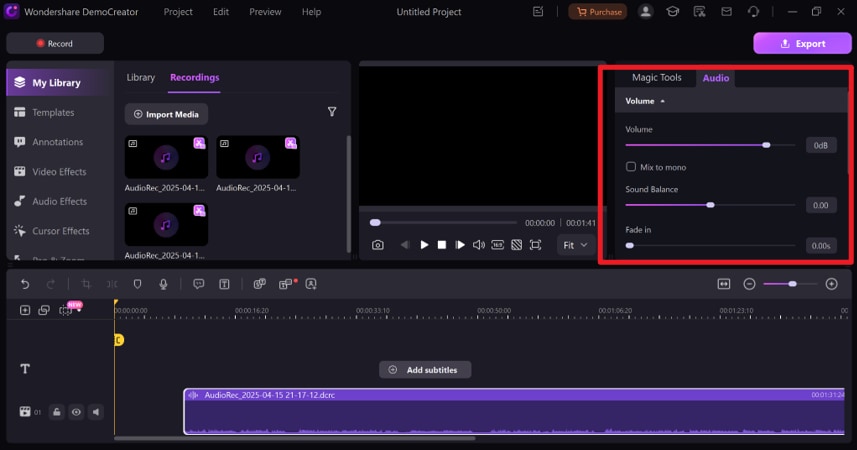Enable the Mix to mono checkbox
This screenshot has width=857, height=450.
631,167
